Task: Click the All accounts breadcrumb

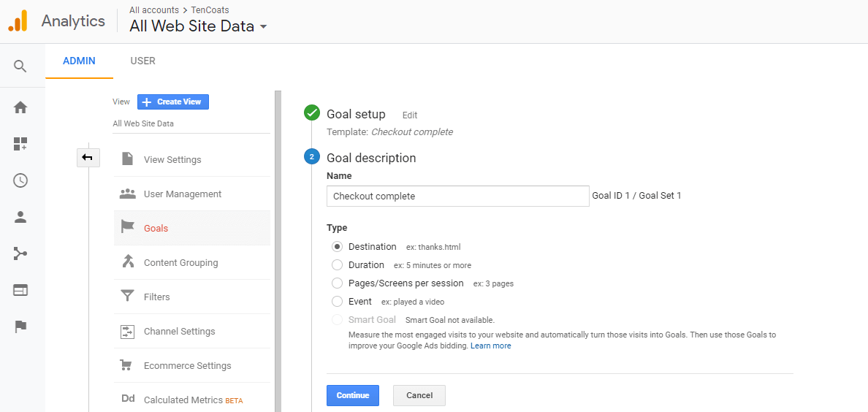Action: click(154, 9)
